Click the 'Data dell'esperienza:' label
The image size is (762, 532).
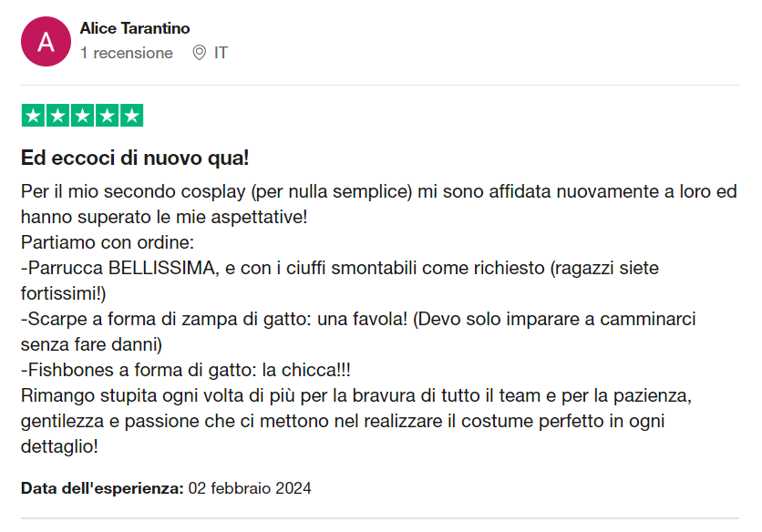(102, 487)
